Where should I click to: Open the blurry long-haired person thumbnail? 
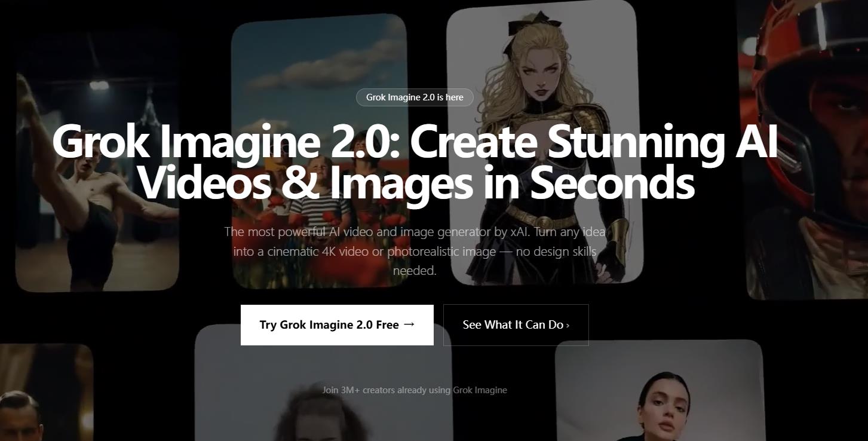[x=323, y=412]
